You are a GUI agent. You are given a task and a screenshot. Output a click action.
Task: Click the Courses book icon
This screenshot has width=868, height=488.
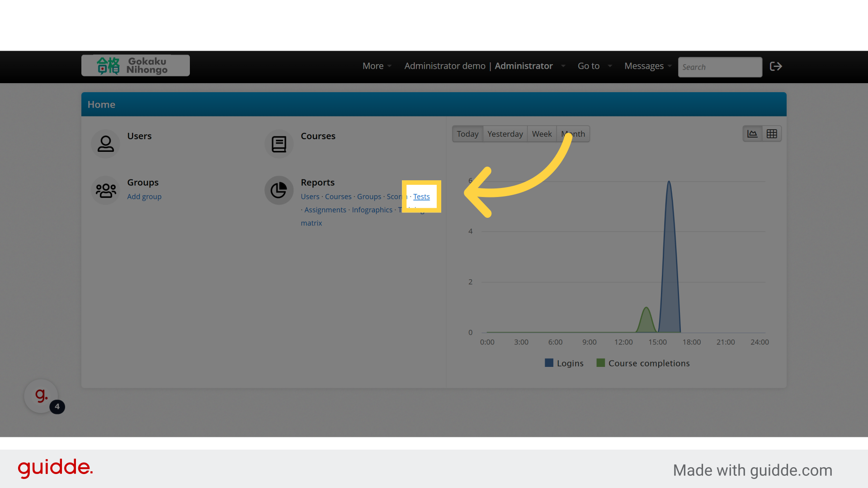[279, 144]
